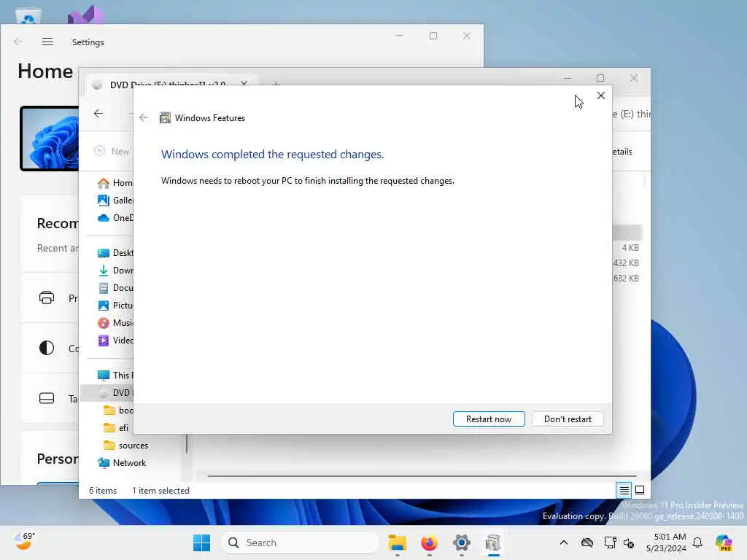747x560 pixels.
Task: Click the taskbar icon row in Settings
Action: tap(46, 398)
